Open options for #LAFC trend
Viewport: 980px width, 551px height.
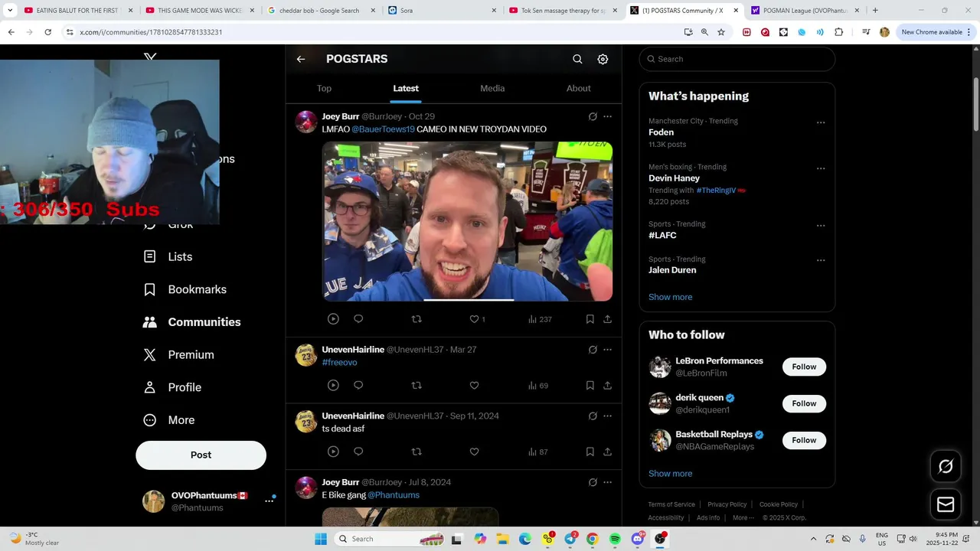tap(821, 226)
